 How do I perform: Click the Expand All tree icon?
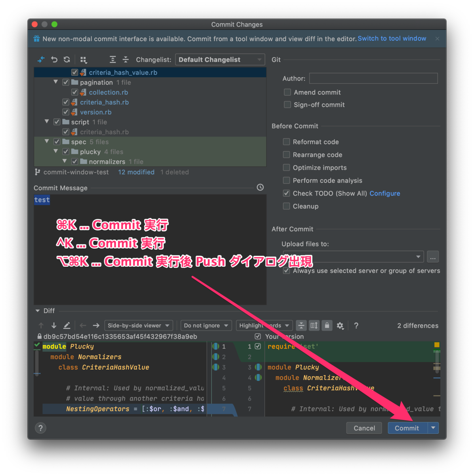click(x=113, y=59)
